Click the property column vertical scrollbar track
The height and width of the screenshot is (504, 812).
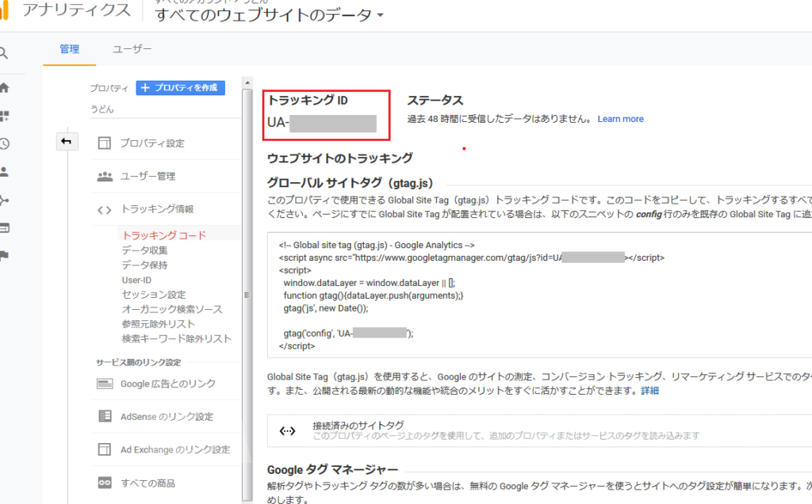click(x=247, y=295)
